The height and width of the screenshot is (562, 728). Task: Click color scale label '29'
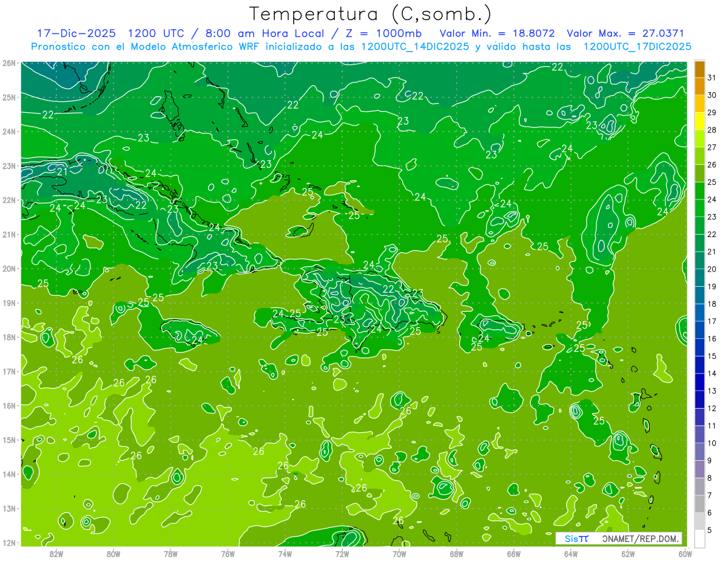[x=712, y=113]
